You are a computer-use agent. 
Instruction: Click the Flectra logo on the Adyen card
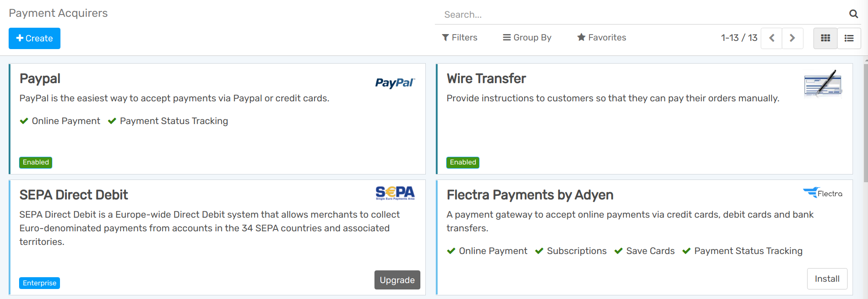coord(823,193)
